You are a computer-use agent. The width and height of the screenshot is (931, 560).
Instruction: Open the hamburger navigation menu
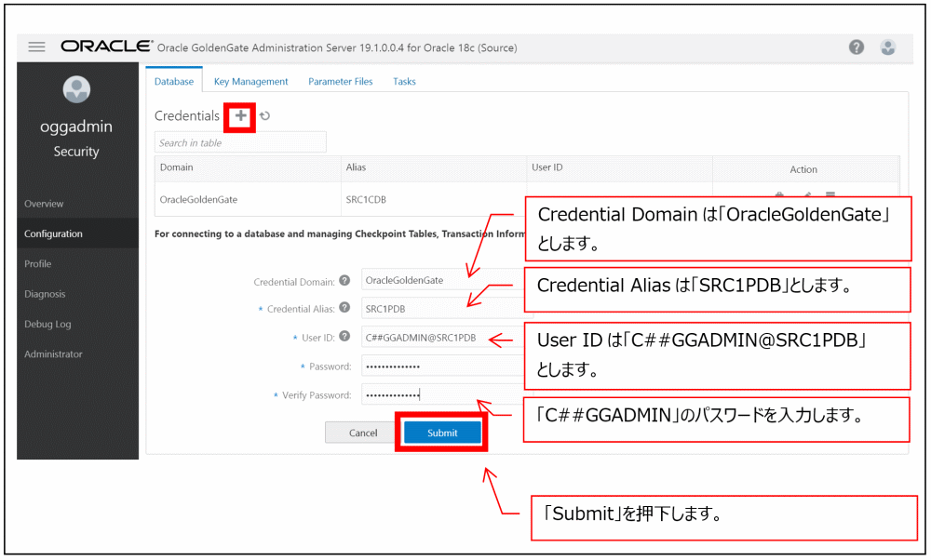(37, 47)
